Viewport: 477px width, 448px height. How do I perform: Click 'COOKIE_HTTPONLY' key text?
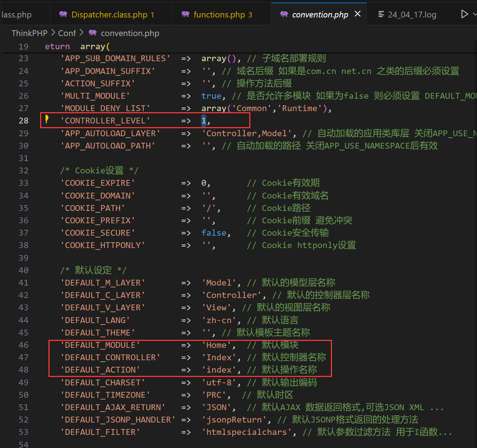[x=103, y=245]
